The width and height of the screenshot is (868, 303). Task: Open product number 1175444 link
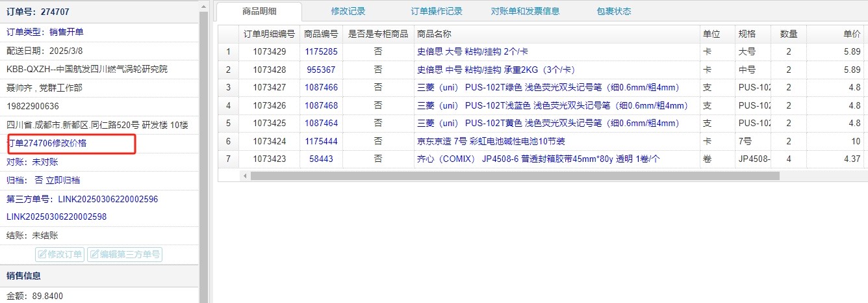coord(321,141)
